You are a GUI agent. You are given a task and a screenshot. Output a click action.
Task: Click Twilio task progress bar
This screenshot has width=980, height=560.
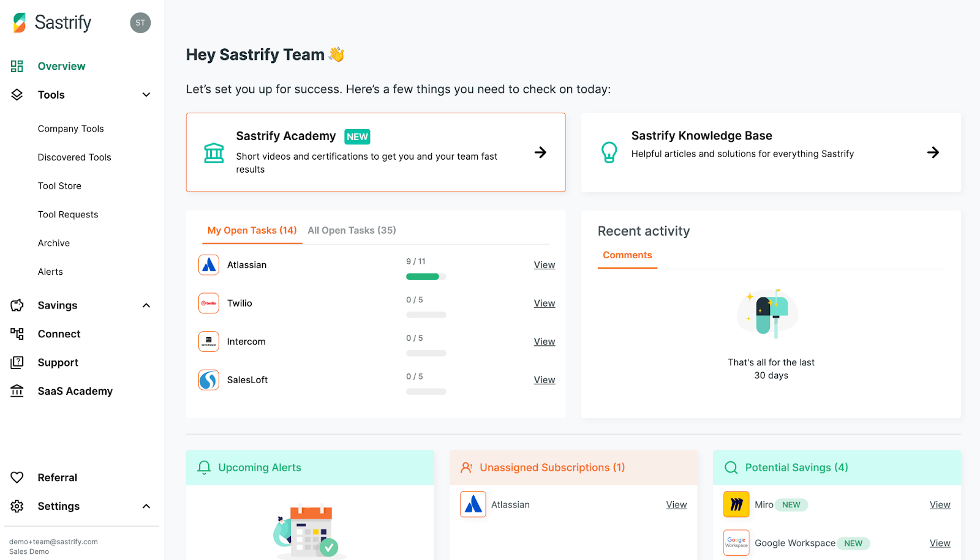click(x=426, y=315)
